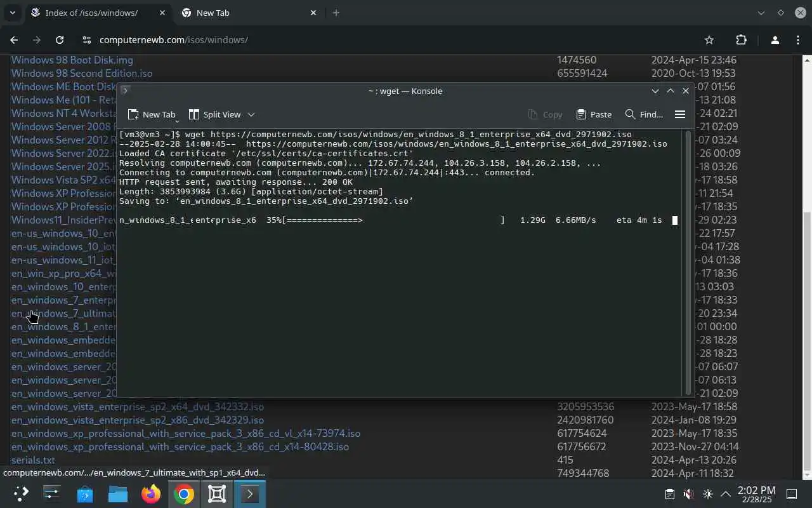Open the serials.txt link
The image size is (812, 508).
click(x=33, y=460)
